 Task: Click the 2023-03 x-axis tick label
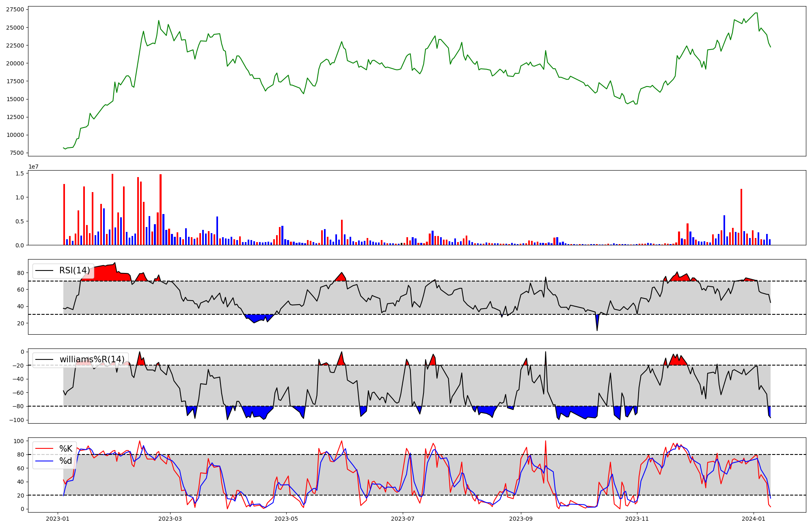point(170,519)
